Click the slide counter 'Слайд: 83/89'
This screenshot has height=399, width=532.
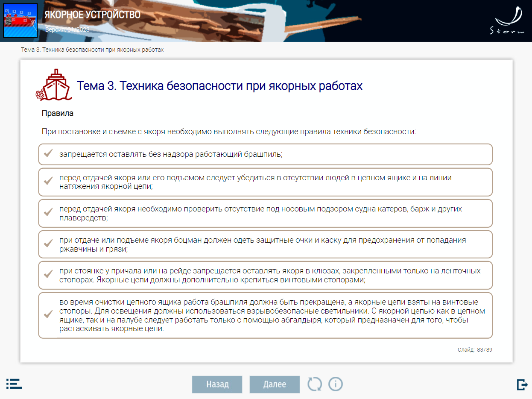point(475,350)
